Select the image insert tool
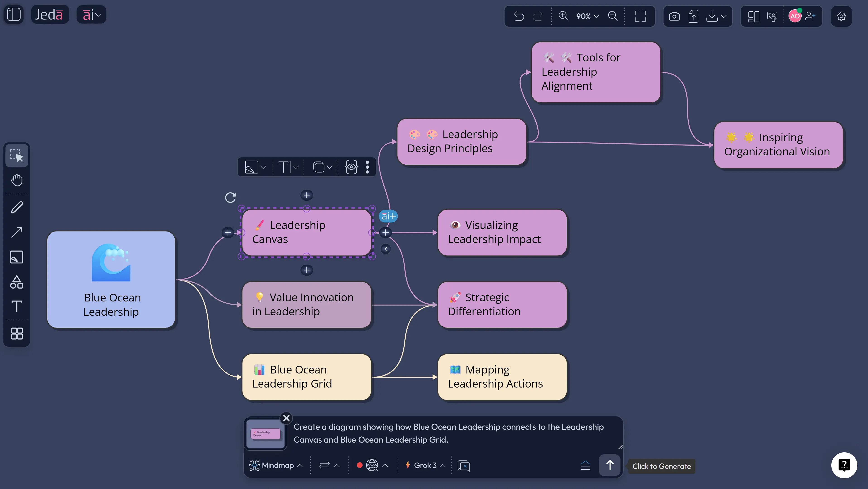The image size is (868, 489). tap(17, 257)
